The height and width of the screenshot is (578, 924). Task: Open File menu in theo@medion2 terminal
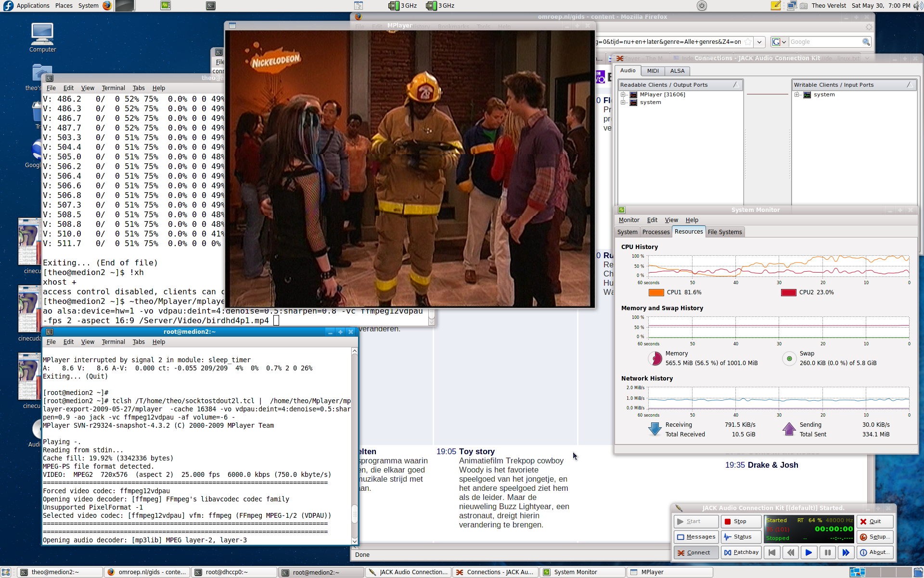pyautogui.click(x=51, y=88)
